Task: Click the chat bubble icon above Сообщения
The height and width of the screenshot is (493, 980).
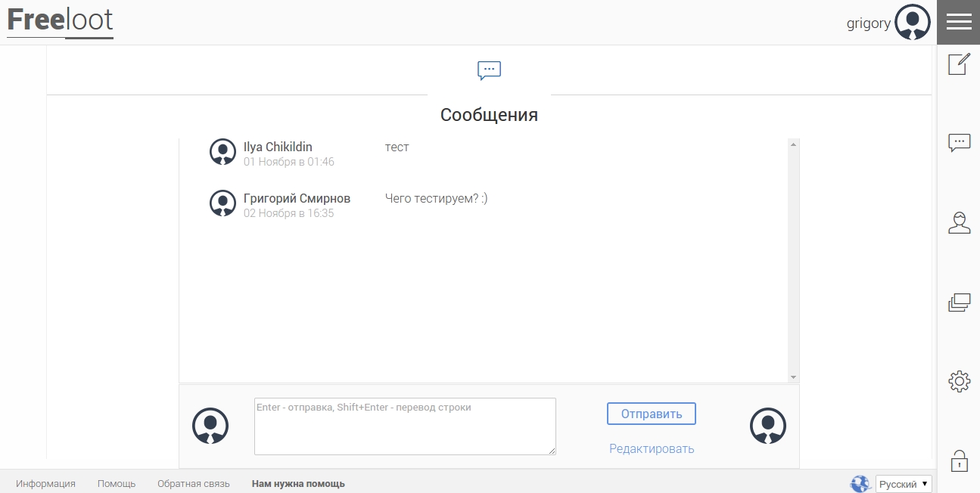Action: coord(489,70)
